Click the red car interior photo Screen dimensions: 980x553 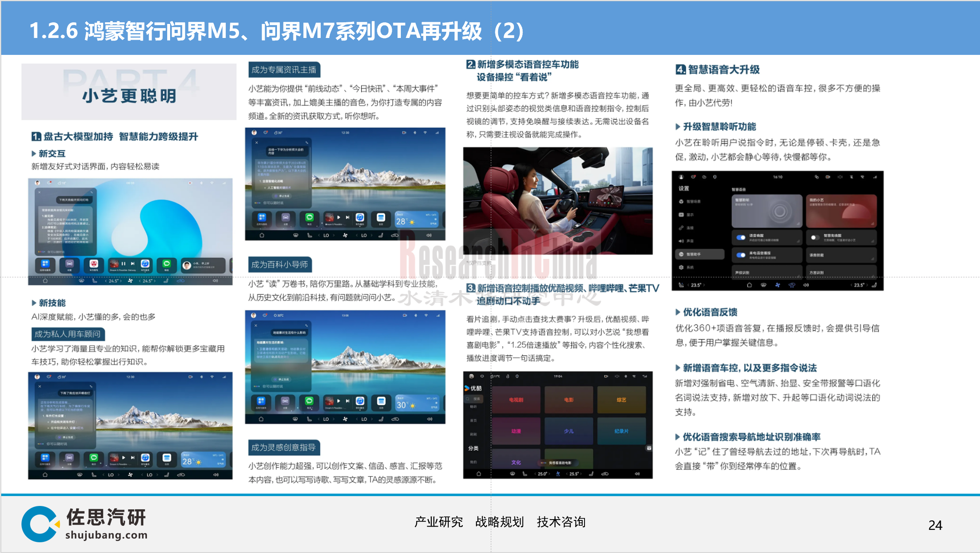point(558,201)
